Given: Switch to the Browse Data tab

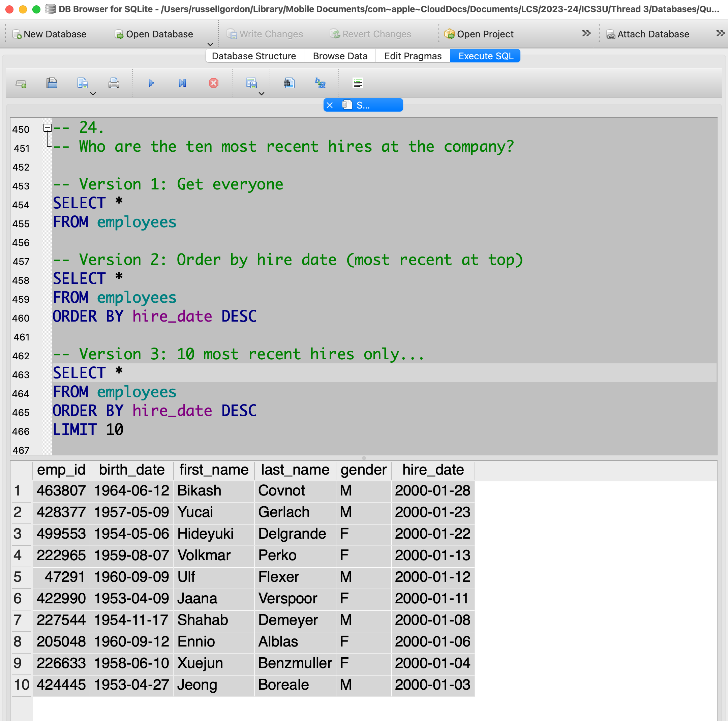Looking at the screenshot, I should (340, 56).
